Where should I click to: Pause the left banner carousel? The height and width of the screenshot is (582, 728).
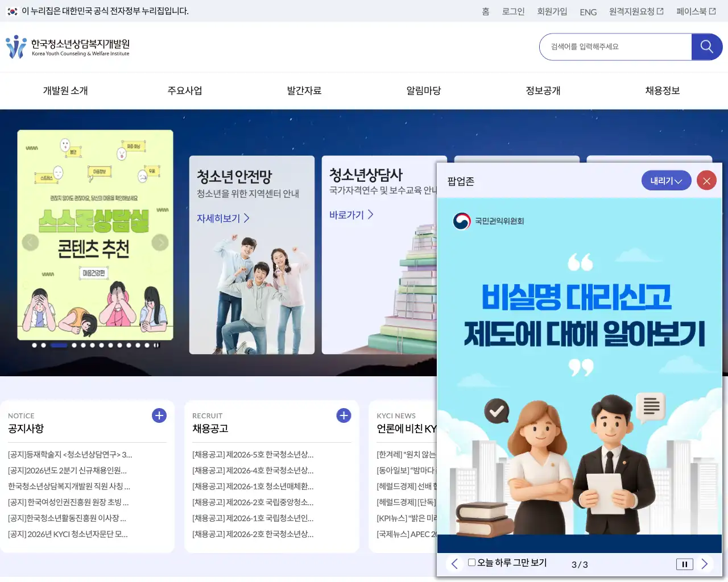(x=156, y=345)
